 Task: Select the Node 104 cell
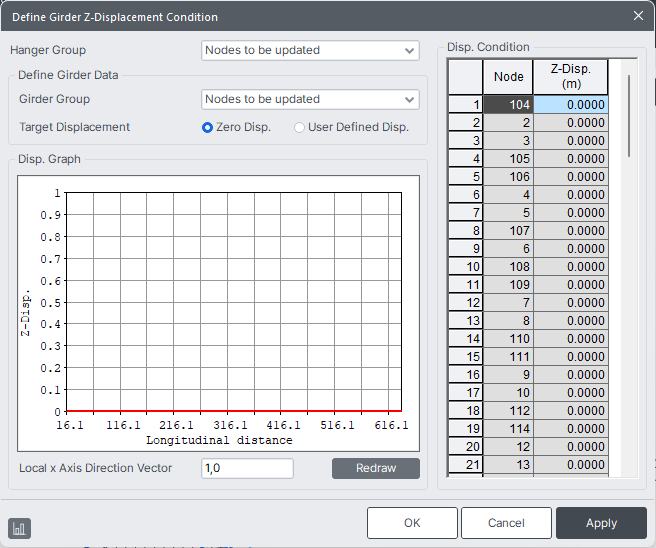[508, 105]
